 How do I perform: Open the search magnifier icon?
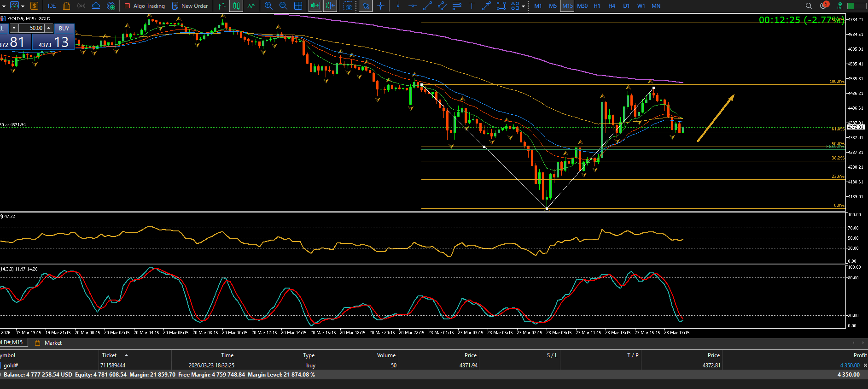[809, 6]
